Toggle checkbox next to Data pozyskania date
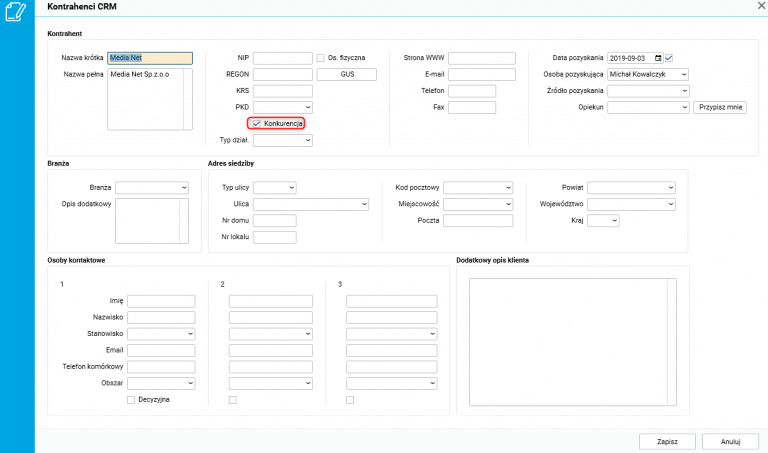 (669, 58)
